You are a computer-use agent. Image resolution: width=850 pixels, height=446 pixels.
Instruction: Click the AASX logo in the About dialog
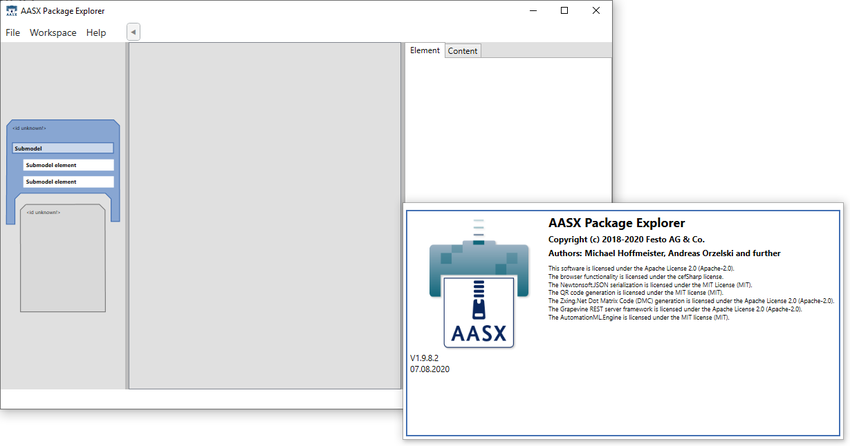[479, 283]
